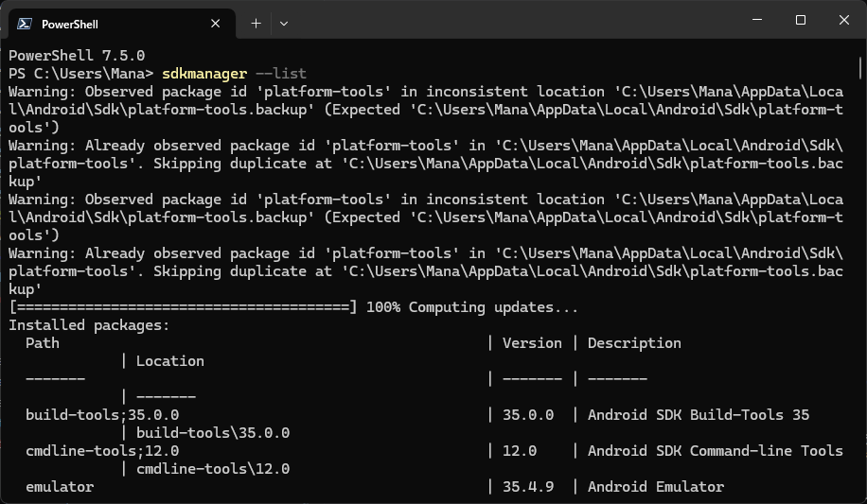Image resolution: width=867 pixels, height=504 pixels.
Task: Click 'cmdline-tools;12.0' path entry
Action: click(x=102, y=451)
